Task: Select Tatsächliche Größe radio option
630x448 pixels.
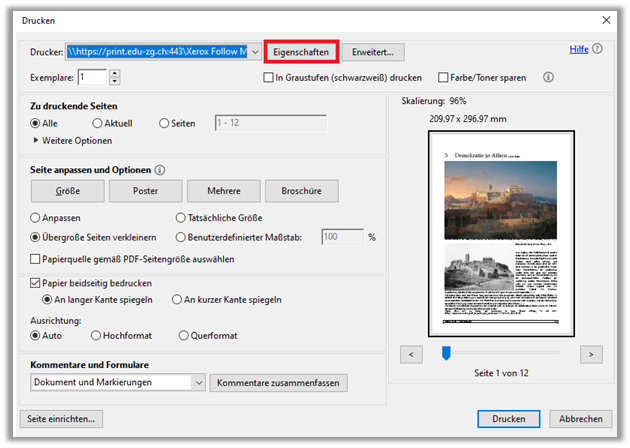Action: (180, 217)
